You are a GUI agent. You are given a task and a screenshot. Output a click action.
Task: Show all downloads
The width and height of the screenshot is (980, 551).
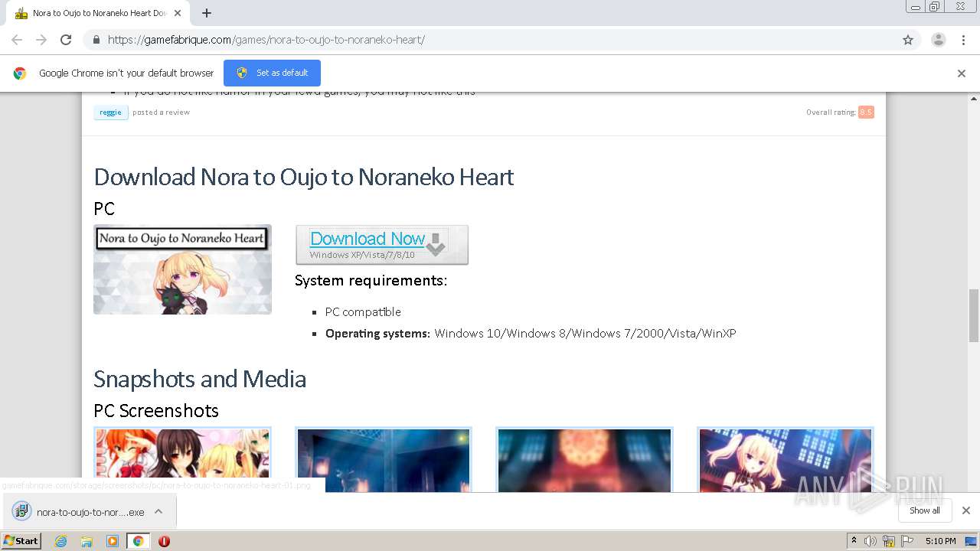(x=925, y=510)
